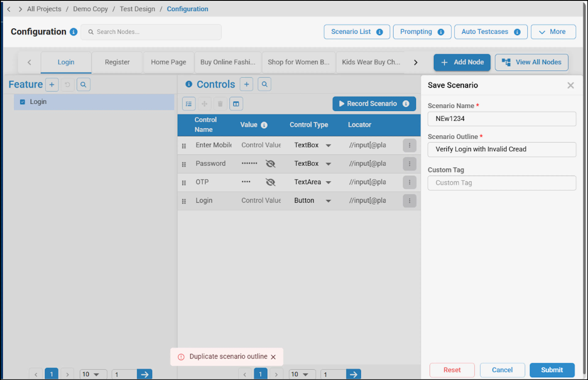Click the Custom Tag input field
The image size is (588, 380).
pos(502,183)
